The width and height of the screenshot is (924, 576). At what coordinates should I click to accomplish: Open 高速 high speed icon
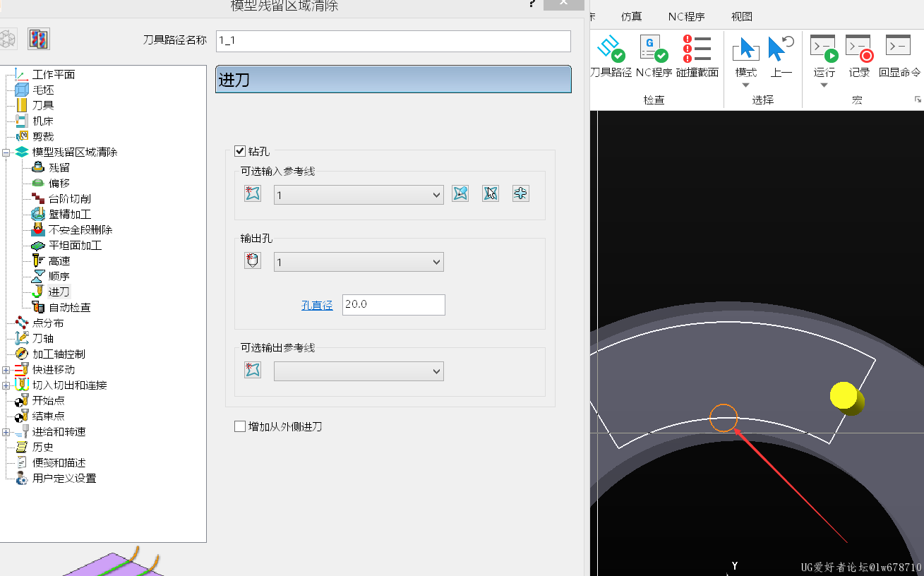38,260
